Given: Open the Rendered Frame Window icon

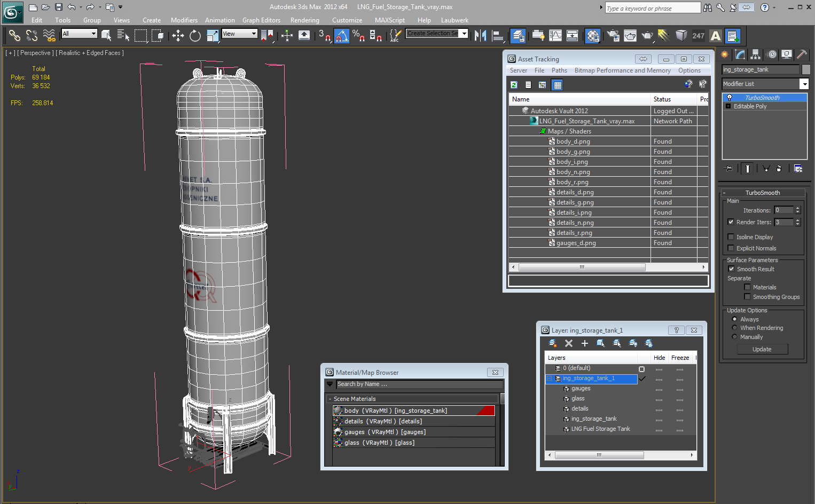Looking at the screenshot, I should click(630, 36).
